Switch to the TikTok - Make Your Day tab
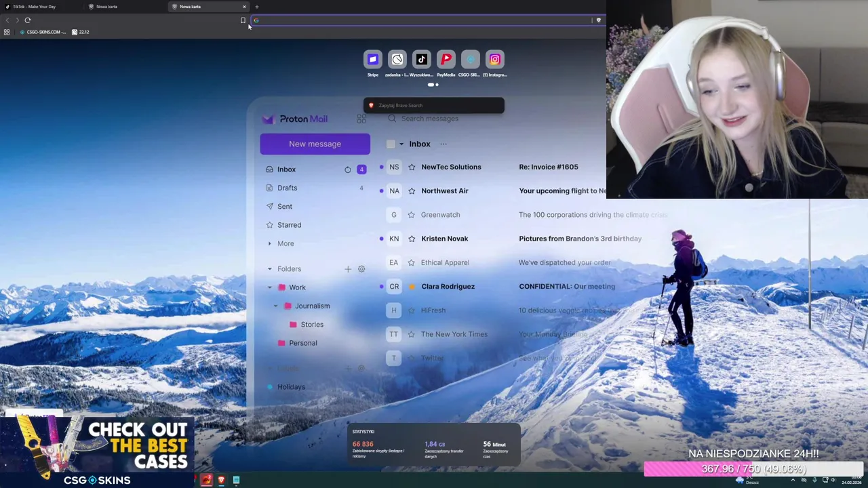Viewport: 868px width, 488px height. click(41, 7)
